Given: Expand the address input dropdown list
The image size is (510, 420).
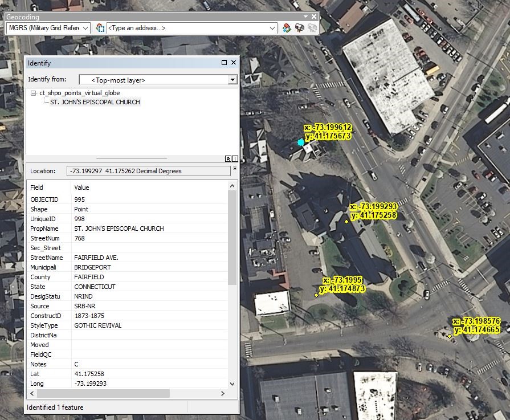Looking at the screenshot, I should (272, 28).
